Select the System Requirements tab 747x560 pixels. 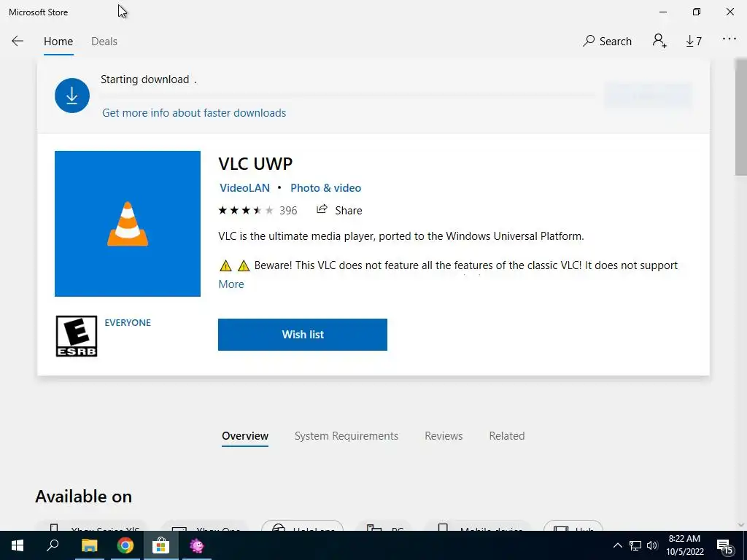coord(347,436)
